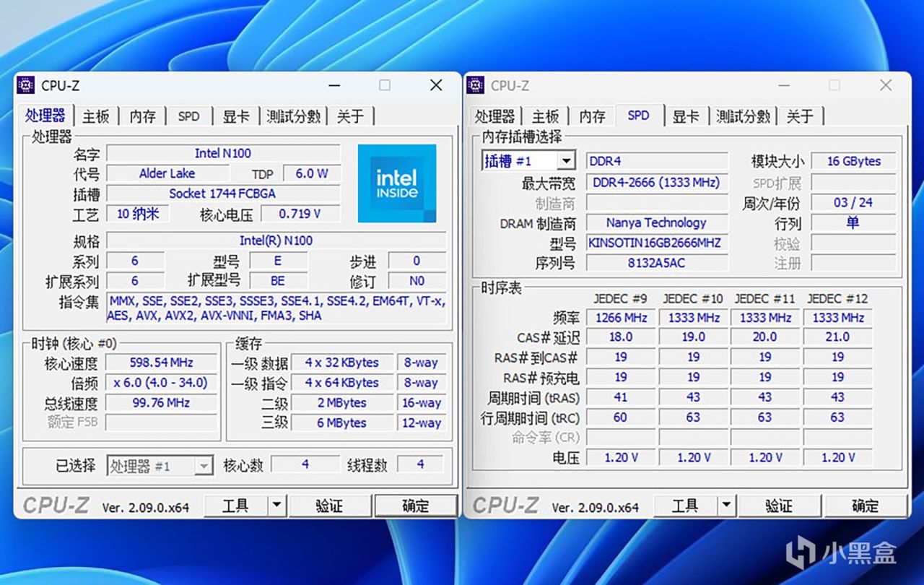Open the 显卡 tab in right window
This screenshot has width=924, height=585.
[685, 116]
